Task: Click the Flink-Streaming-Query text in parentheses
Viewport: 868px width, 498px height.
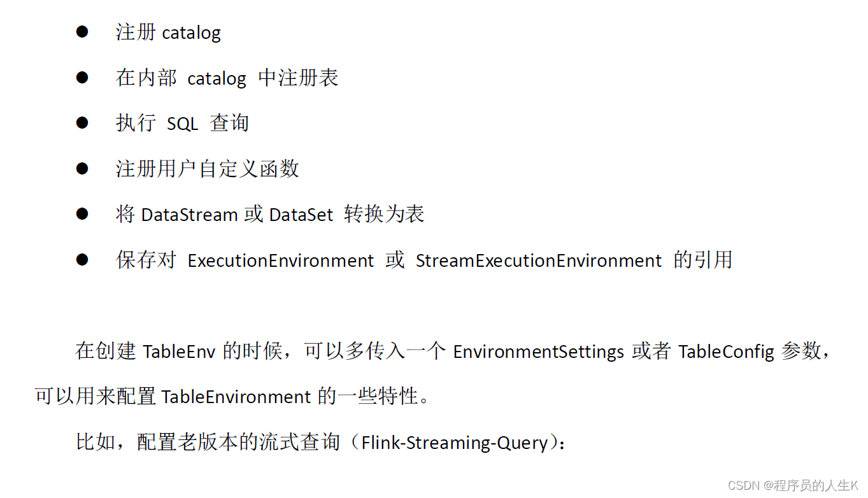Action: click(455, 443)
